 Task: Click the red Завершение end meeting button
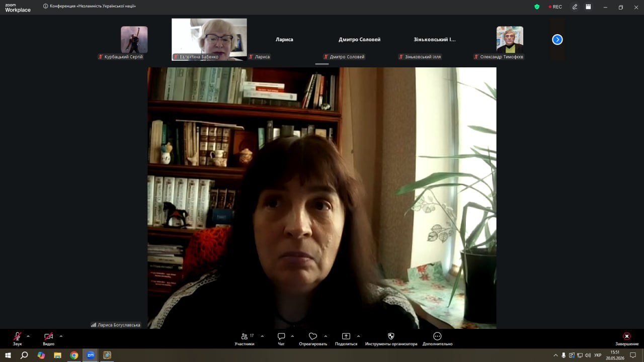click(x=627, y=338)
